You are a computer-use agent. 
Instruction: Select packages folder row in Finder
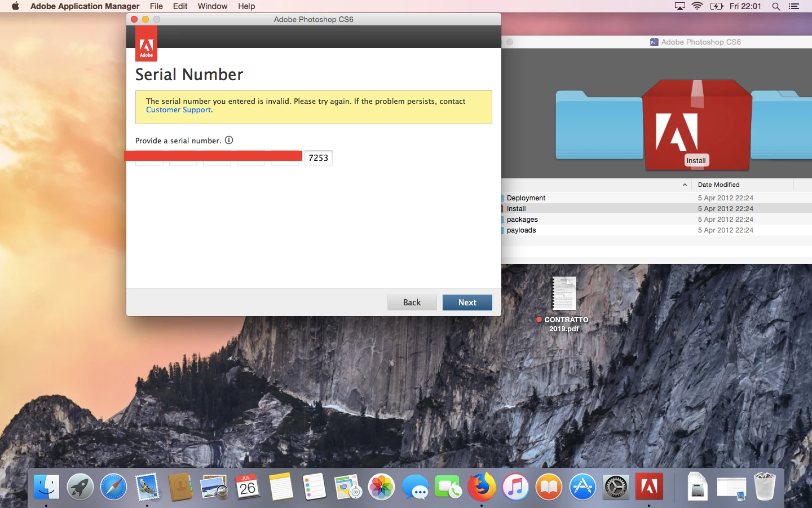(x=656, y=220)
